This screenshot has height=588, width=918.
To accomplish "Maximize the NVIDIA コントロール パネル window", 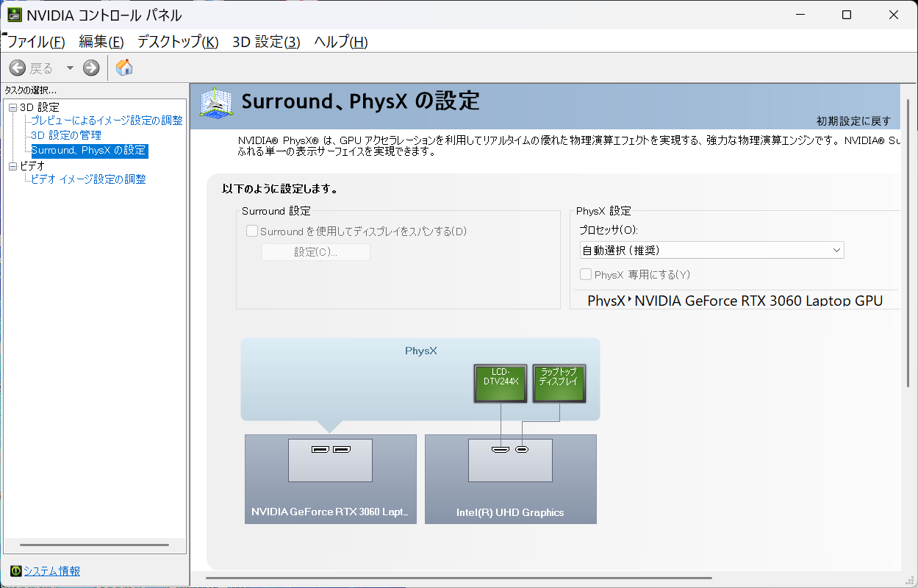I will (847, 15).
